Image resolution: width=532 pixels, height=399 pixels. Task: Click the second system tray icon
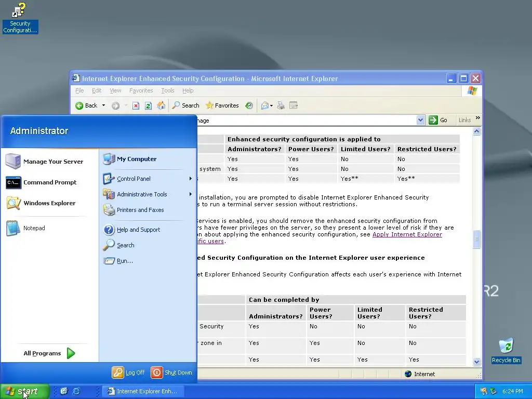coord(494,391)
